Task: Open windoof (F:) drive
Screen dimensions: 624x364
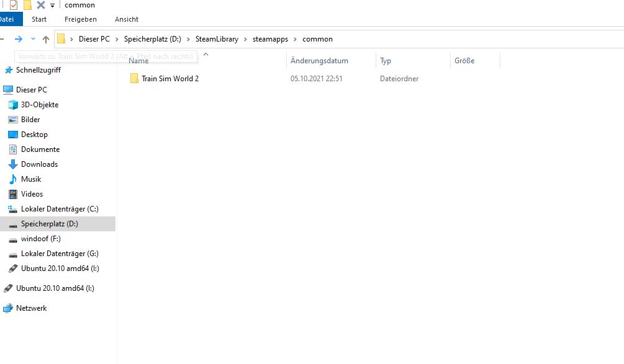Action: pos(40,239)
